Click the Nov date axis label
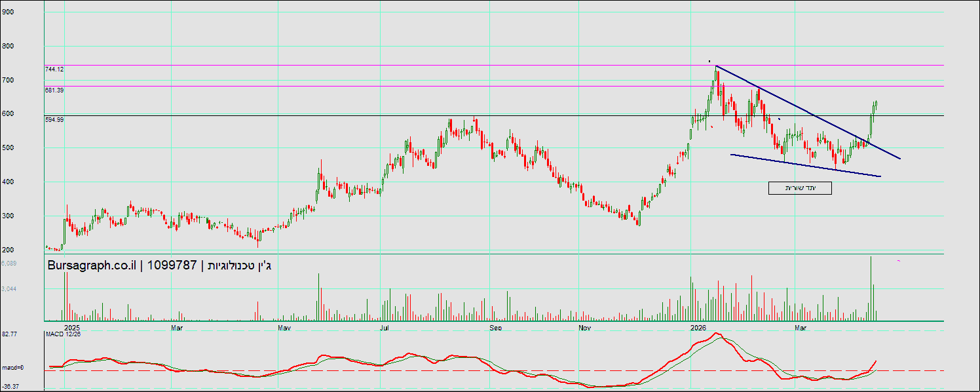The width and height of the screenshot is (980, 392). (x=585, y=326)
